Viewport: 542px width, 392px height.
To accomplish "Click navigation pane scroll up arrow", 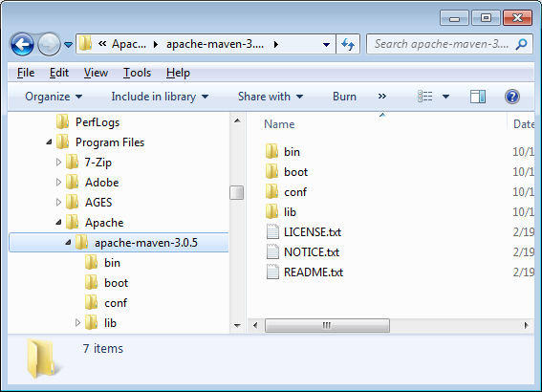I will coord(237,120).
